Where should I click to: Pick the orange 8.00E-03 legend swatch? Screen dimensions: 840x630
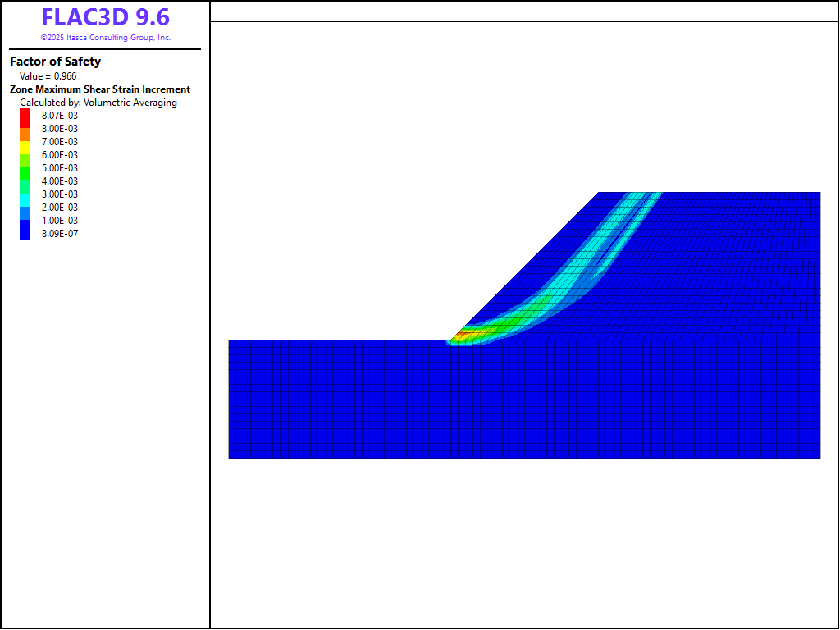[25, 129]
